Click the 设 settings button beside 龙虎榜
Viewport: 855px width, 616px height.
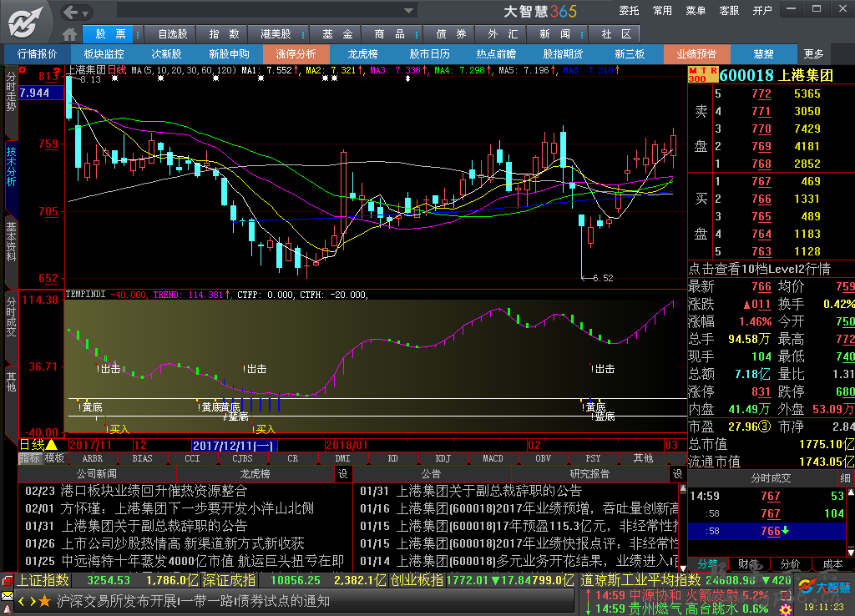(342, 474)
